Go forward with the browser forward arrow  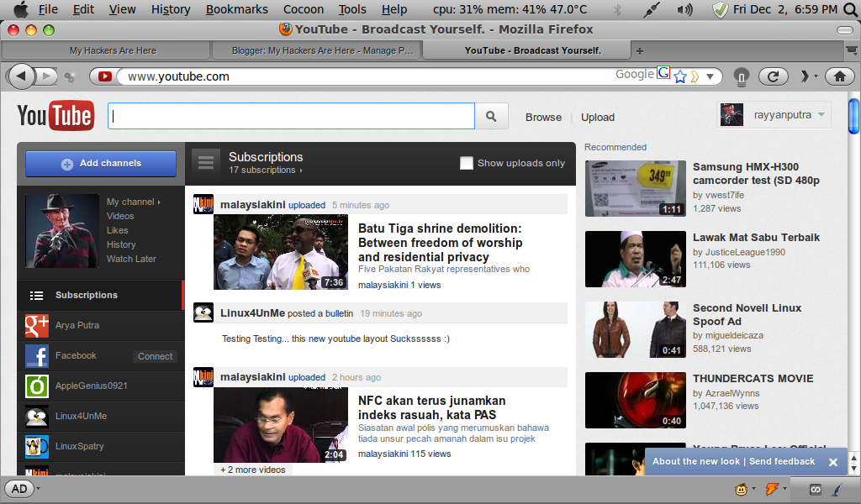click(47, 76)
